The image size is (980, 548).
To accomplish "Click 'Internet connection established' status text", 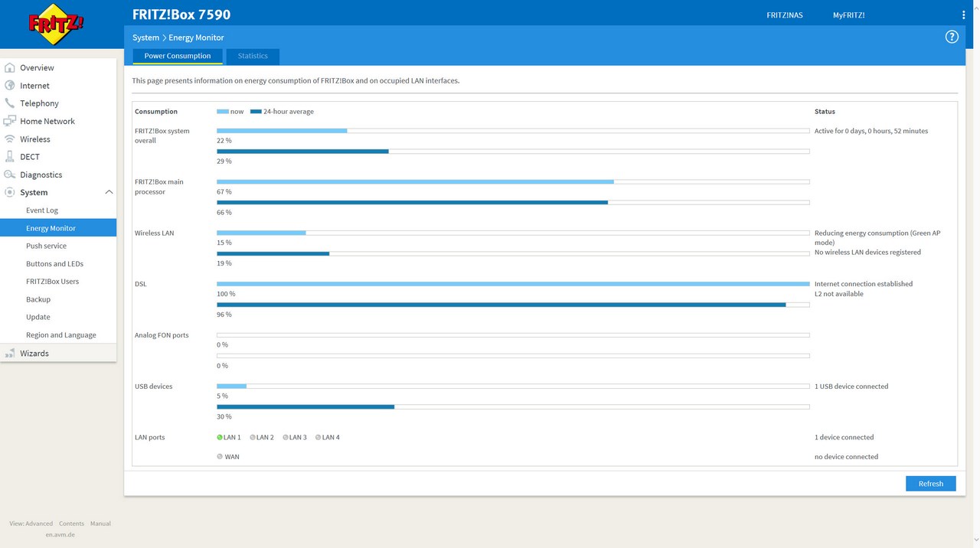I will coord(864,284).
